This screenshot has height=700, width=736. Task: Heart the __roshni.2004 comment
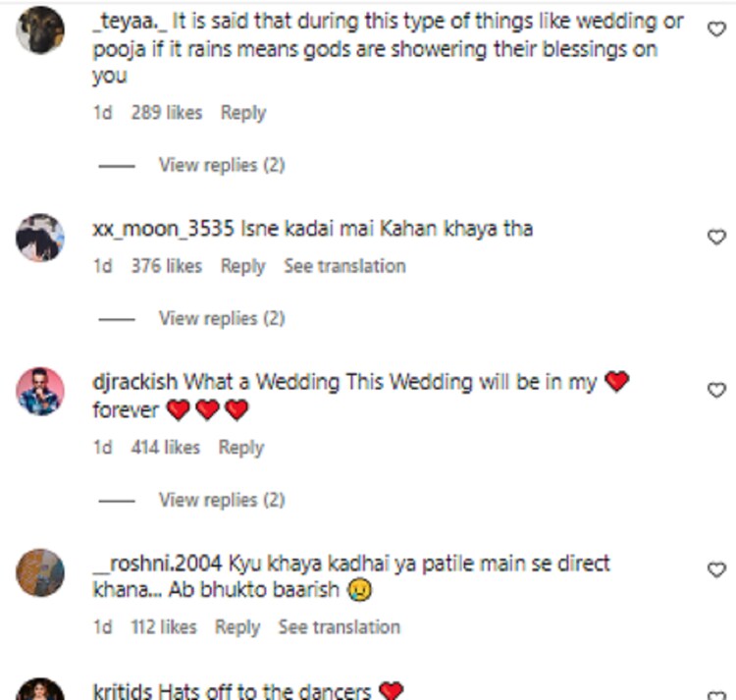(x=716, y=569)
